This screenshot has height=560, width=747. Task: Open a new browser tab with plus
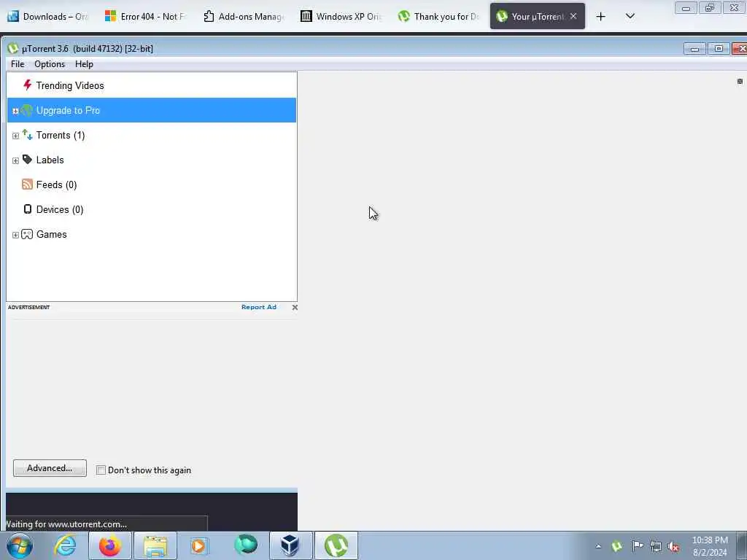click(x=601, y=17)
